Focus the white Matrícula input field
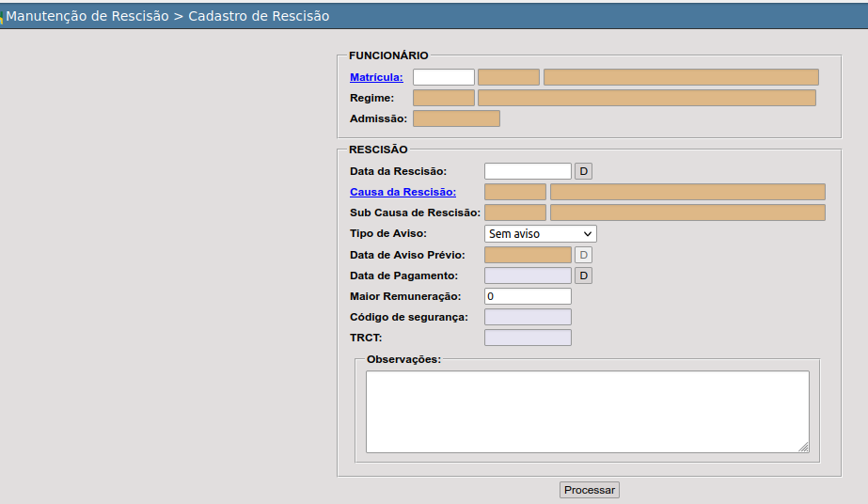Viewport: 868px width, 504px height. point(443,77)
